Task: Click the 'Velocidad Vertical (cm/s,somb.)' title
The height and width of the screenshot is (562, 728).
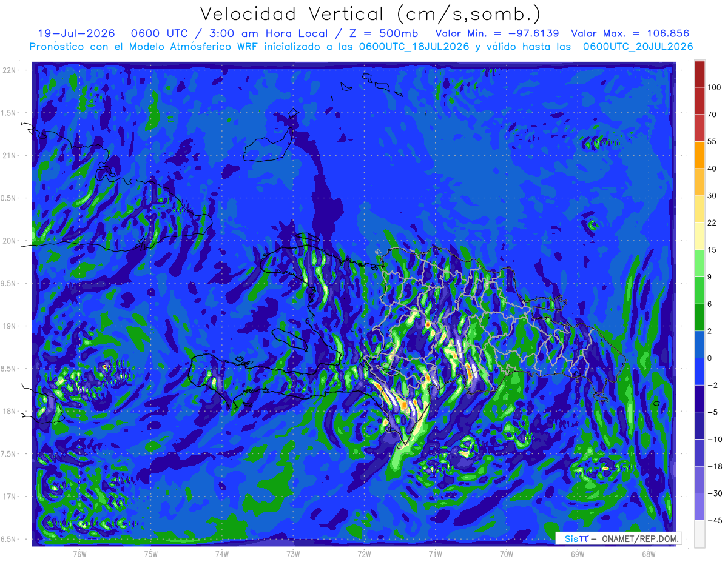Action: (x=370, y=14)
